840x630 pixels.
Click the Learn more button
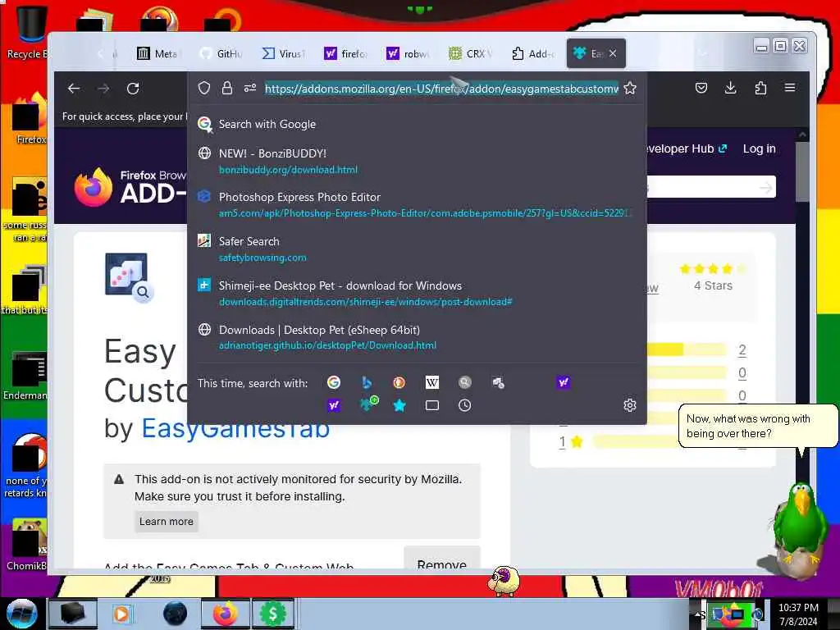click(166, 521)
